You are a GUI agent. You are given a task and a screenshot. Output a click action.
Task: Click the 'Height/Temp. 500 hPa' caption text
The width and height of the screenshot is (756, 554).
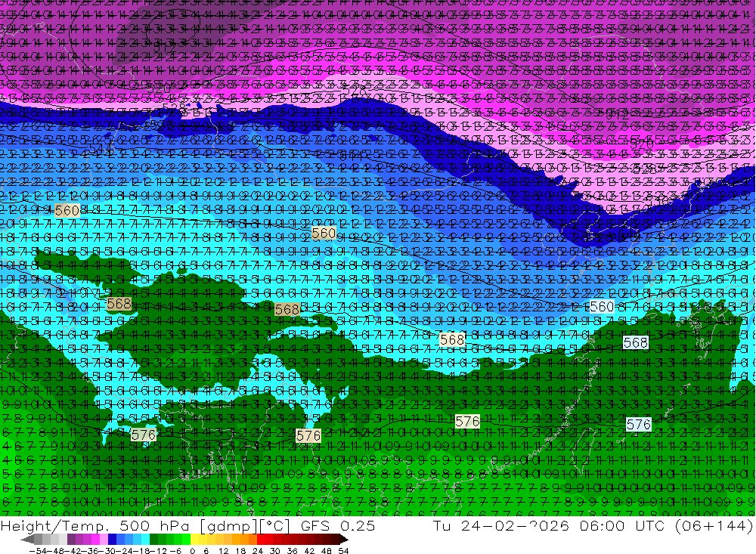(x=97, y=525)
